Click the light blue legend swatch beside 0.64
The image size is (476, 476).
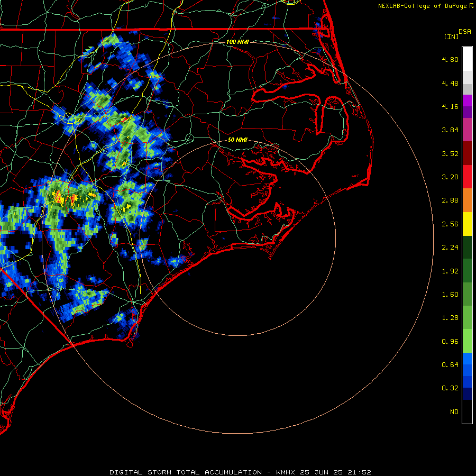point(467,359)
